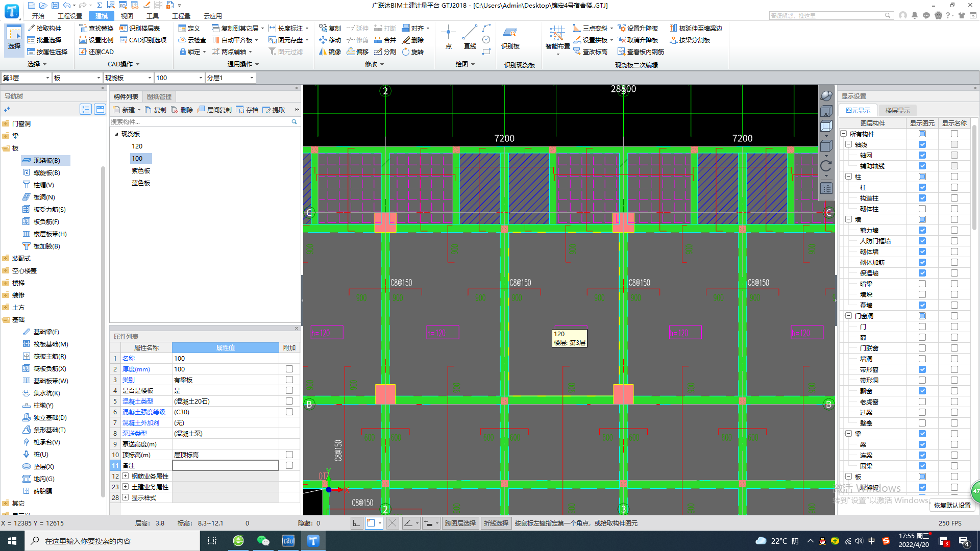Click the 删除 delete tool in ribbon
This screenshot has height=551, width=980.
click(x=413, y=40)
